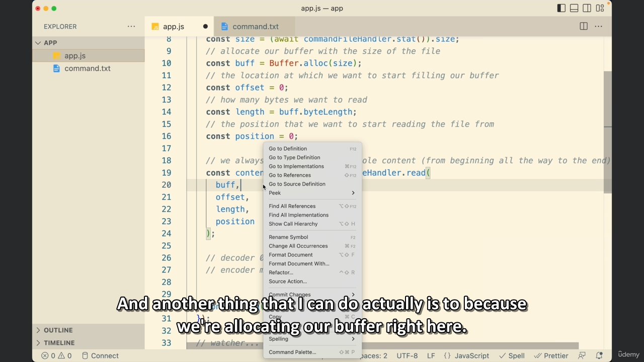This screenshot has height=362, width=644.
Task: Choose Command Palette... from context menu
Action: click(312, 352)
